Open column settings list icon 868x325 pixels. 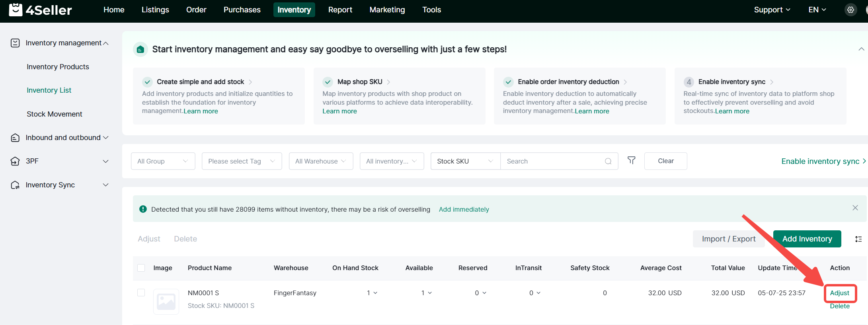858,239
